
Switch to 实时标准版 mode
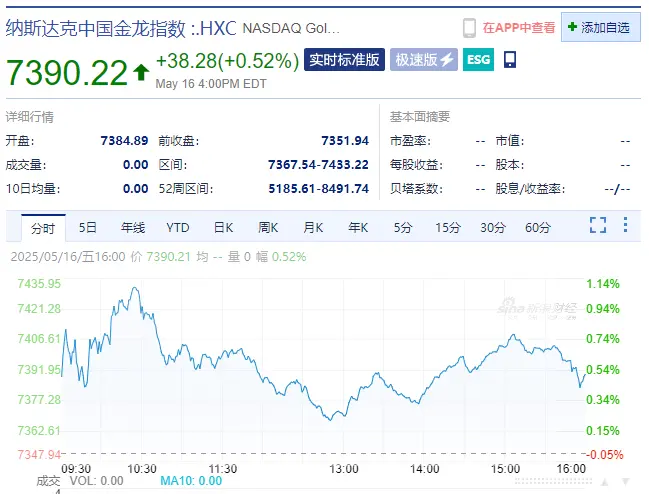coord(344,60)
